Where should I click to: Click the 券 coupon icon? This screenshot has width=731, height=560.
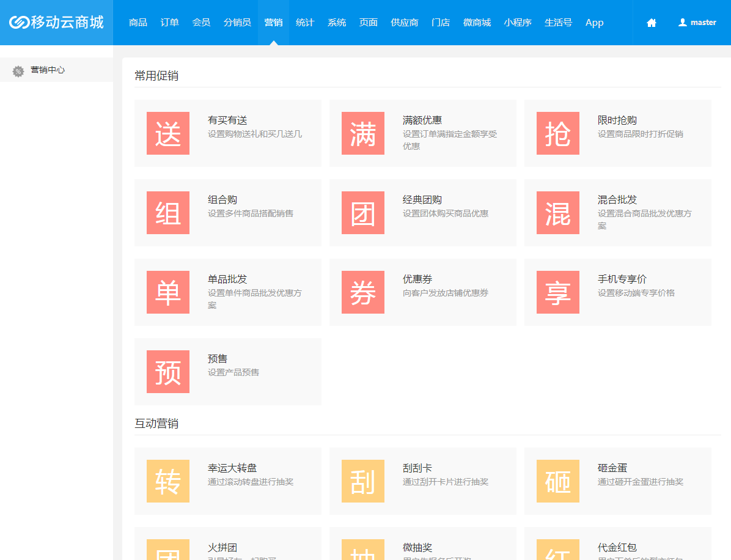point(363,292)
